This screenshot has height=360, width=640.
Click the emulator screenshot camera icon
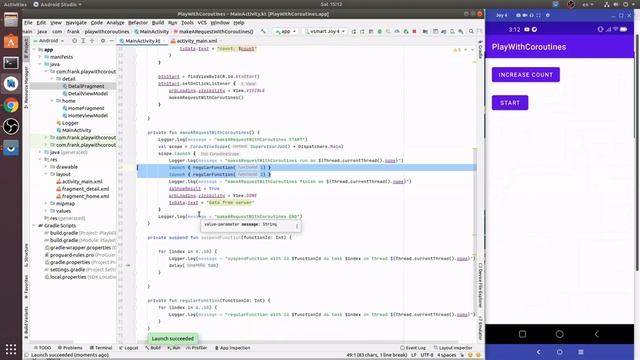[518, 15]
